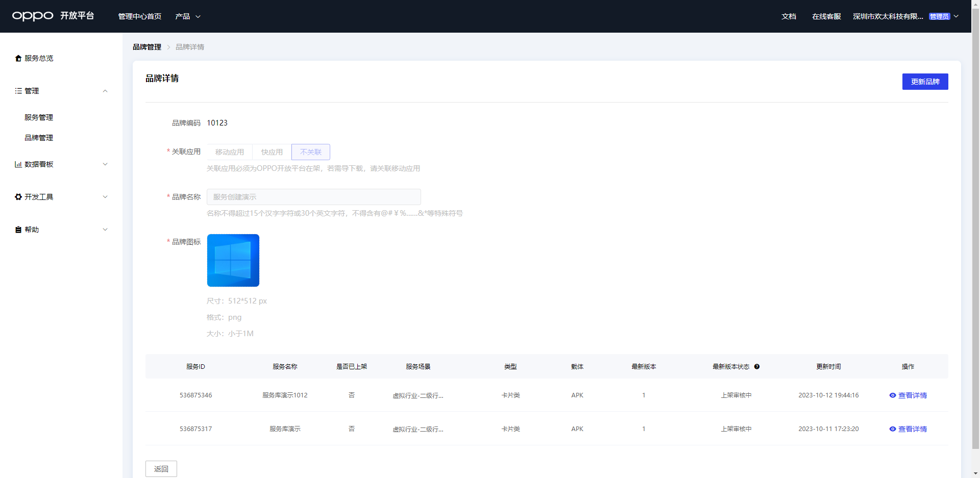
Task: Go to 管理中心首页 in top navigation
Action: click(x=139, y=16)
